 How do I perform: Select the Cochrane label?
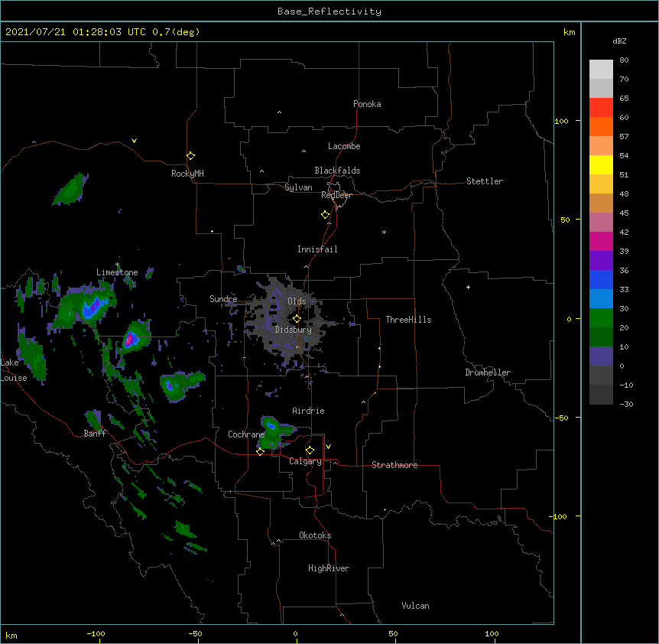pos(246,434)
